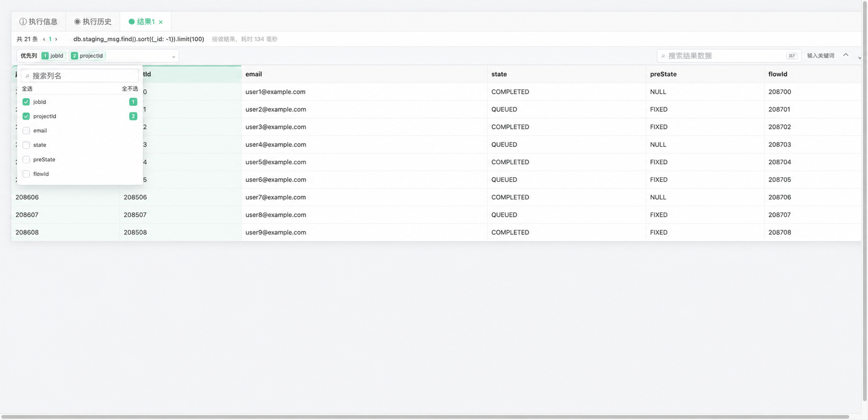Open the 执行历史 tab
868x420 pixels.
(93, 22)
